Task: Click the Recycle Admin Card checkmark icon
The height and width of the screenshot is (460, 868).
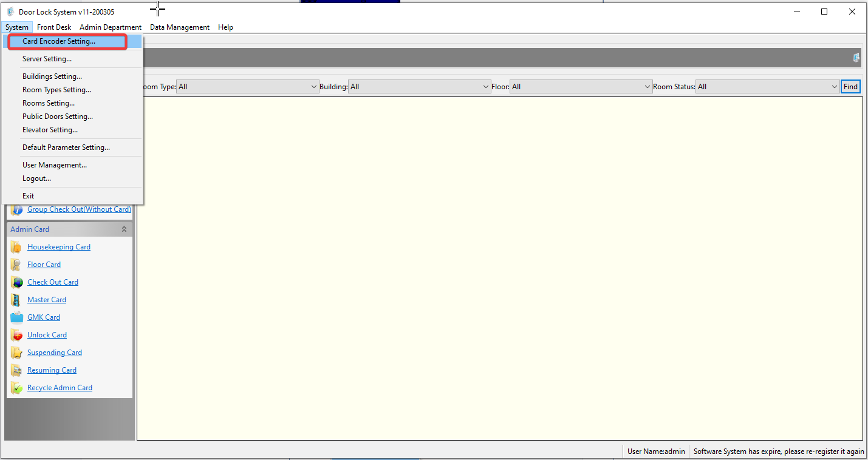Action: tap(16, 388)
